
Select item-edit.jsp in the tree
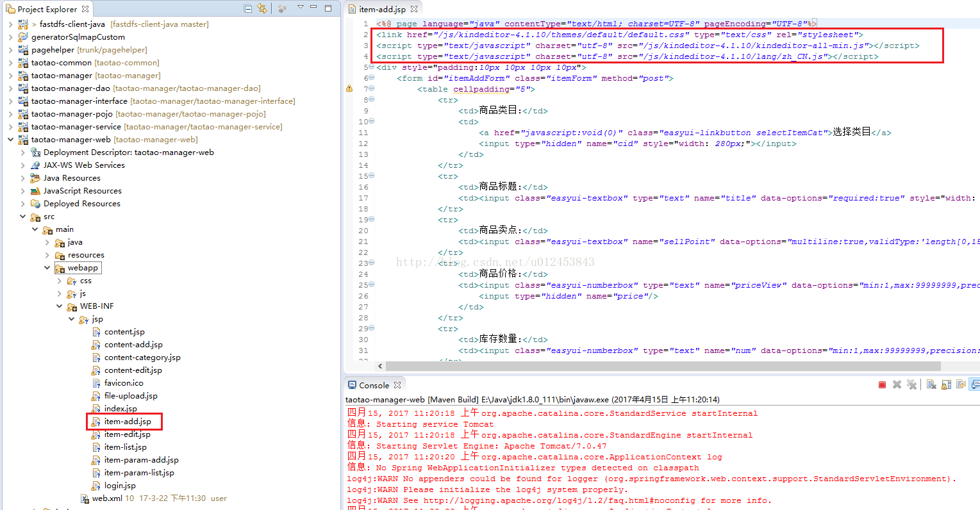click(x=127, y=434)
